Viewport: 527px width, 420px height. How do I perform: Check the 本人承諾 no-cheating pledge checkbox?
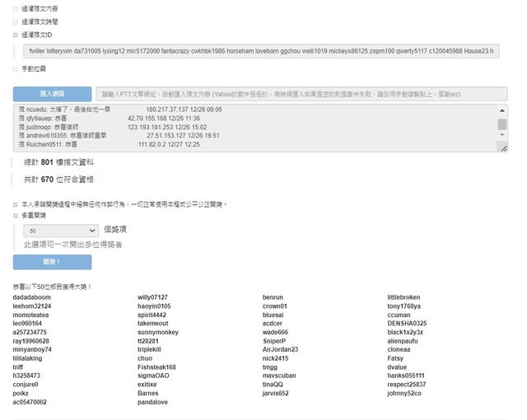16,203
